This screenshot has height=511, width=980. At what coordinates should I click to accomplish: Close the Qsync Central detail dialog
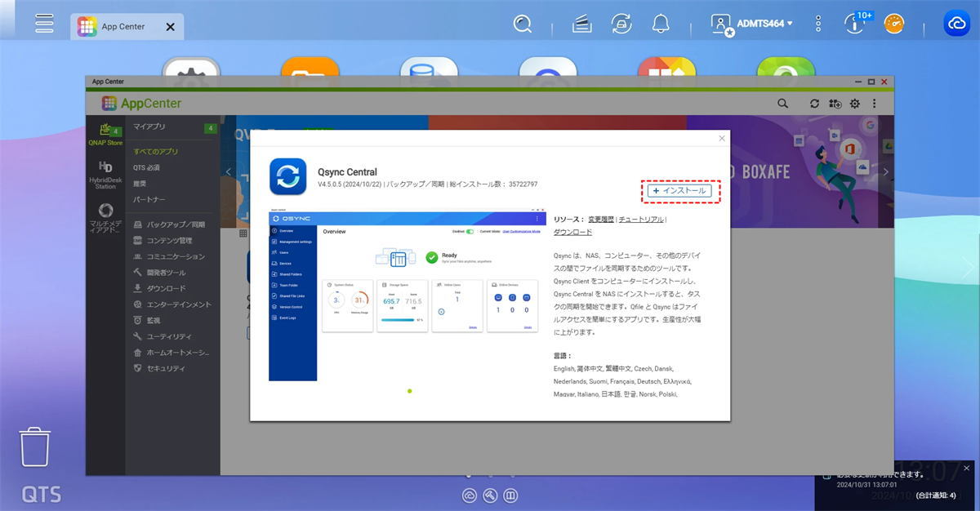[722, 139]
